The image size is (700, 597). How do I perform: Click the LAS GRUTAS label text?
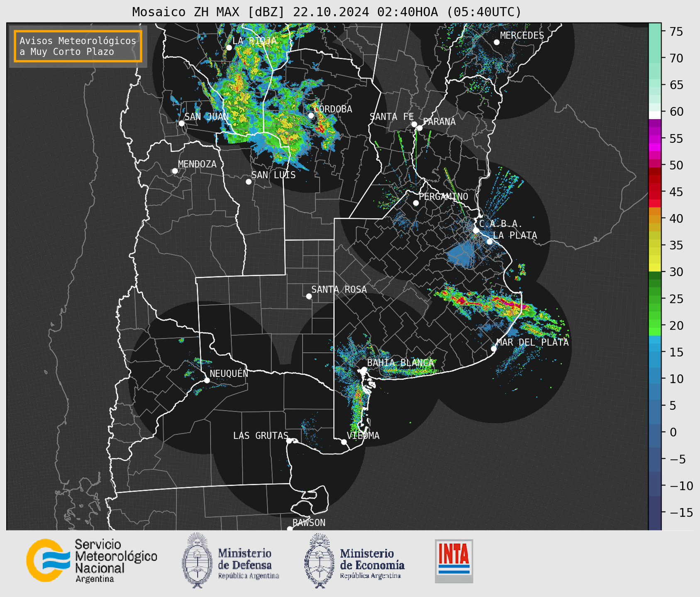[x=261, y=436]
